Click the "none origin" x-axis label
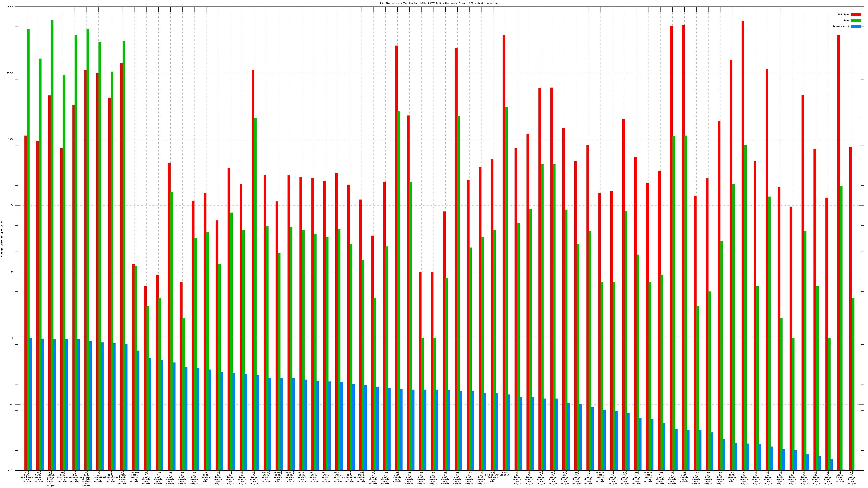The height and width of the screenshot is (488, 868). [x=505, y=474]
